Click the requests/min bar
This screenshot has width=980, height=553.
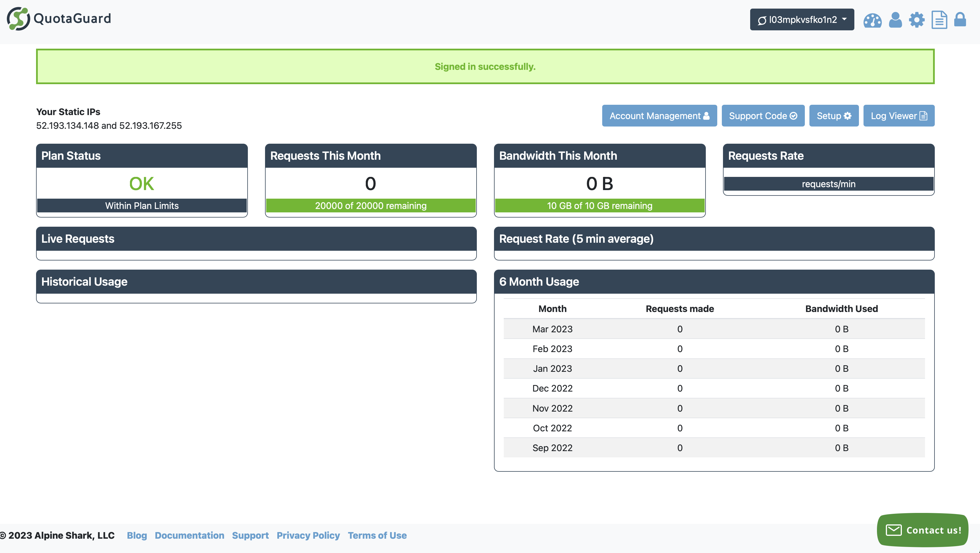click(x=829, y=184)
